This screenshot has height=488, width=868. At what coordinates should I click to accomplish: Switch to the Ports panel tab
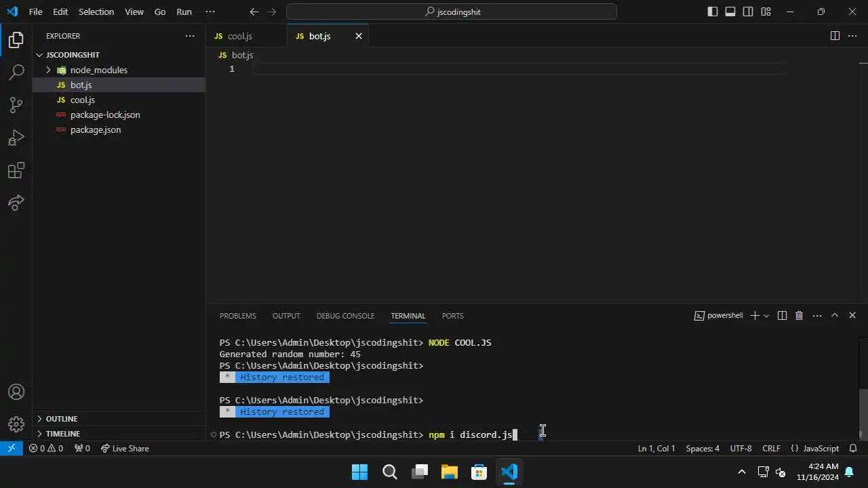[452, 316]
